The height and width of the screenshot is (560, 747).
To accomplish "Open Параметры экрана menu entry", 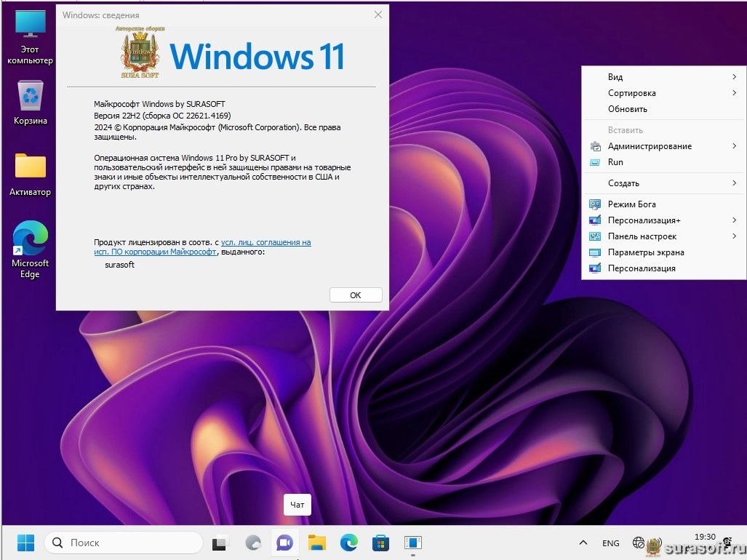I will tap(645, 252).
